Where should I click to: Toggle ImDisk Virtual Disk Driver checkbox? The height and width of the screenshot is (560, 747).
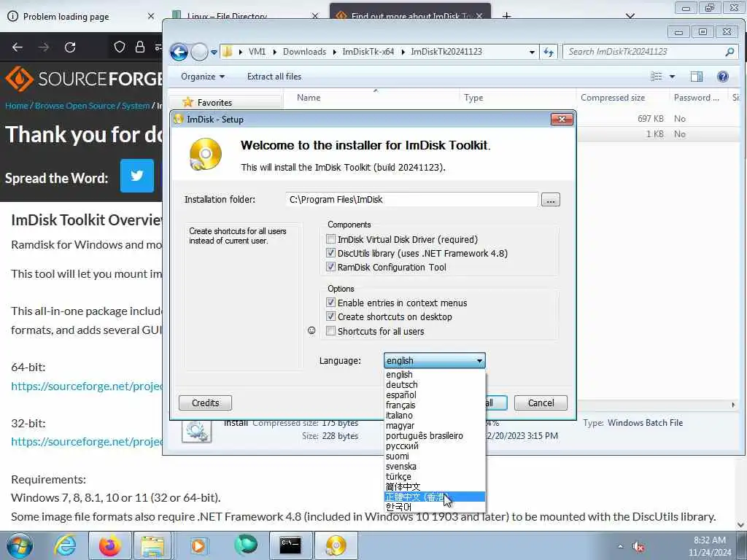click(x=330, y=239)
